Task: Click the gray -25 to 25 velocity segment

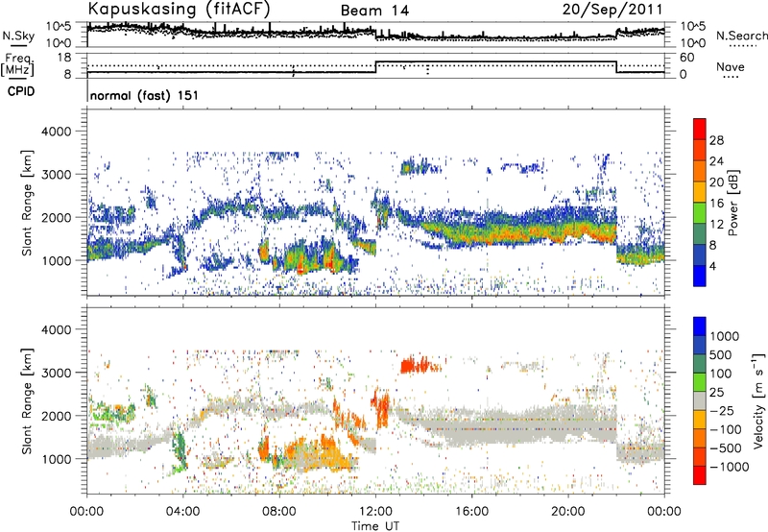Action: [x=700, y=400]
